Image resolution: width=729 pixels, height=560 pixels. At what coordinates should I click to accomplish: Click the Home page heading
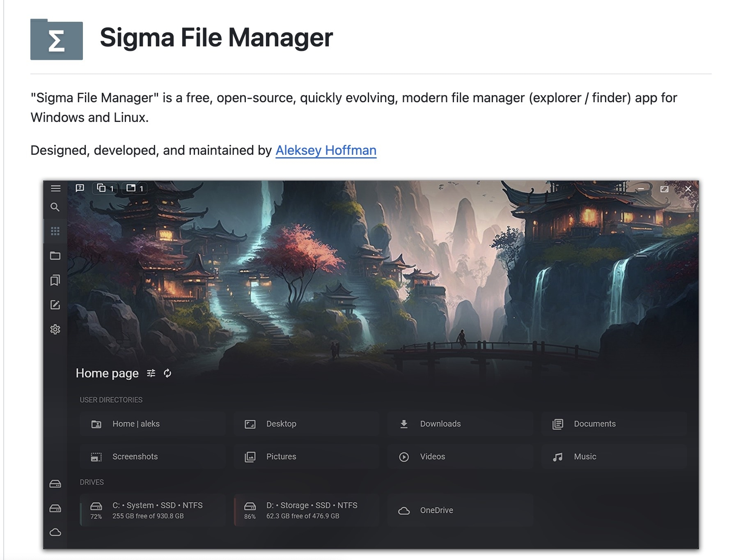click(107, 373)
